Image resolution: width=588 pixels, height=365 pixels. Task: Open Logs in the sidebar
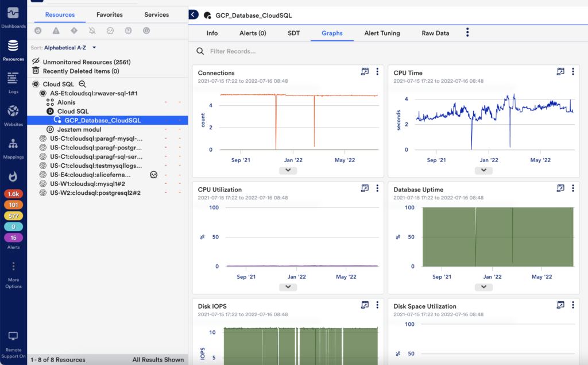(x=13, y=83)
